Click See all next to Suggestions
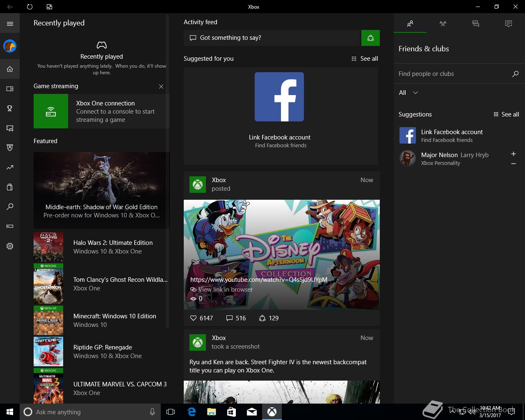 pos(506,114)
